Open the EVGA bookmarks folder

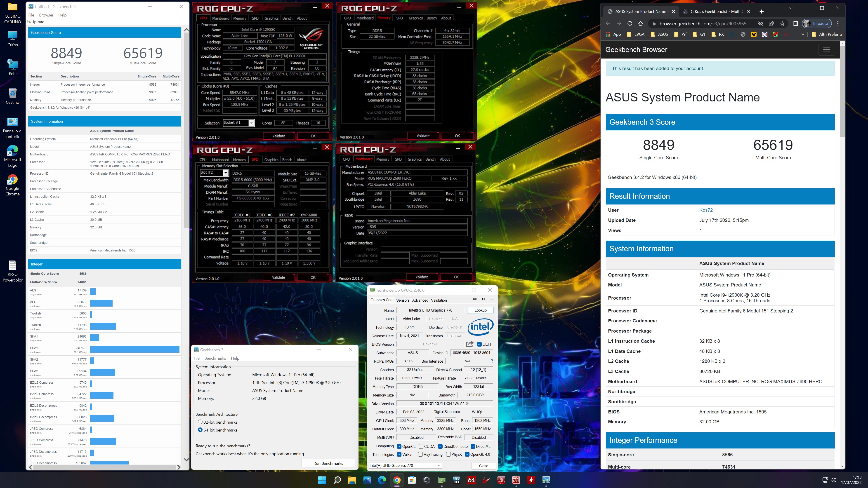[635, 34]
